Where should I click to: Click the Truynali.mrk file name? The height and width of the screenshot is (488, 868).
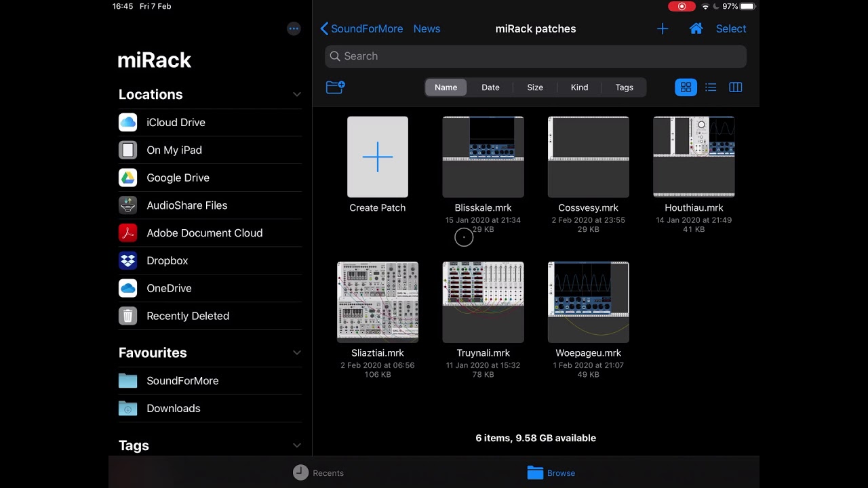click(483, 353)
